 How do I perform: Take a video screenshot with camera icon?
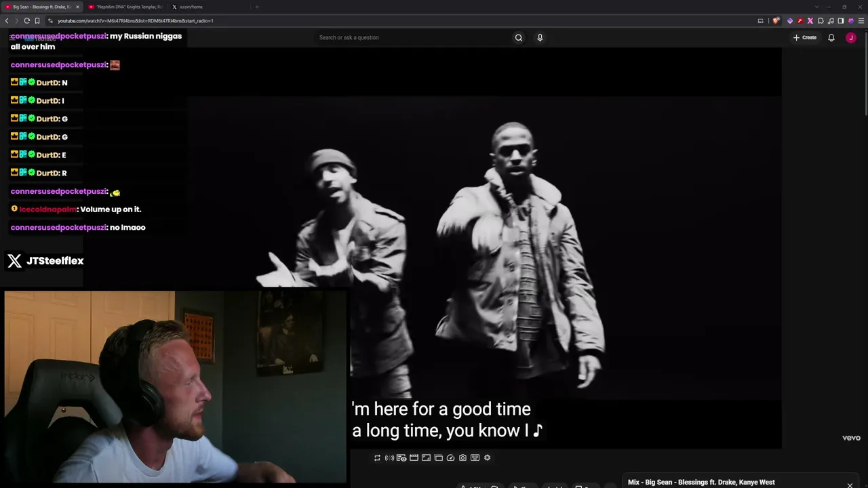(x=462, y=458)
